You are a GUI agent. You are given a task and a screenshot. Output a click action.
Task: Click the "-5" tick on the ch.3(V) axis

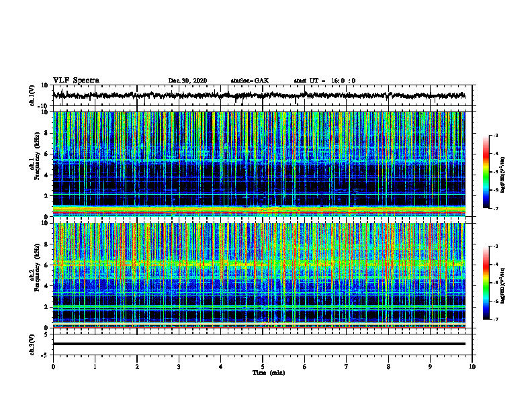[46, 355]
